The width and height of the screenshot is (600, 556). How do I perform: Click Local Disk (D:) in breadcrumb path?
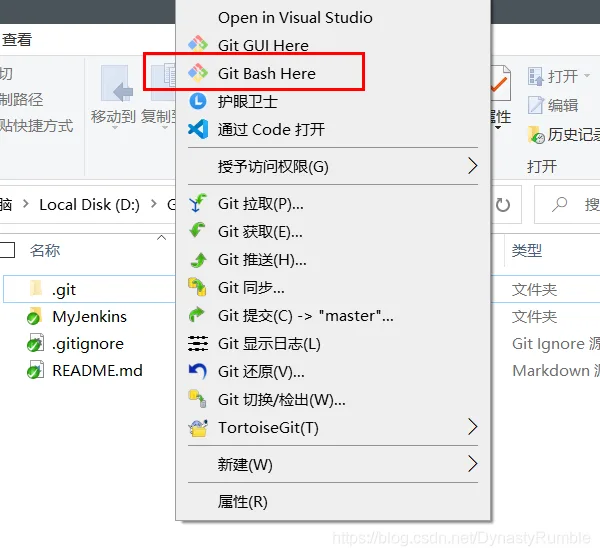pos(90,205)
